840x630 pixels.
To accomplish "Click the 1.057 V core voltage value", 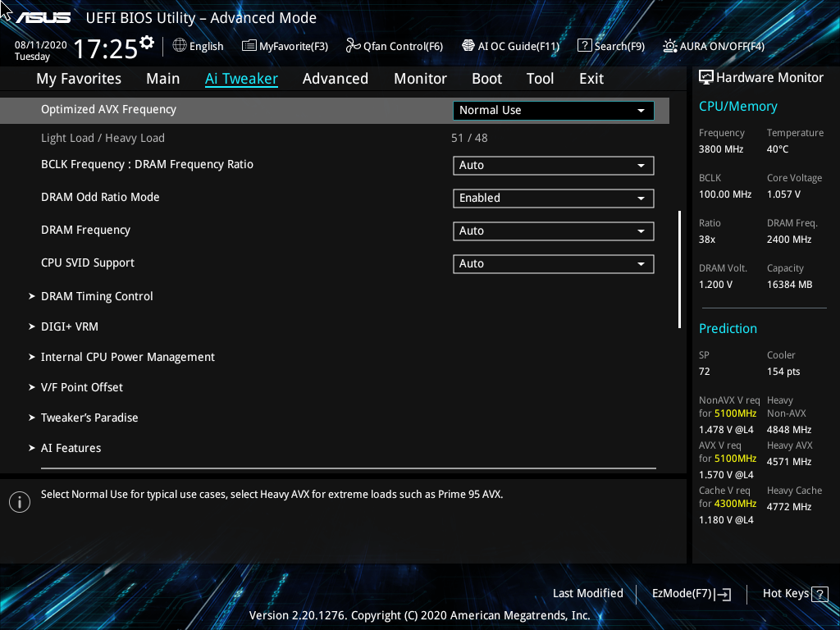I will coord(783,194).
